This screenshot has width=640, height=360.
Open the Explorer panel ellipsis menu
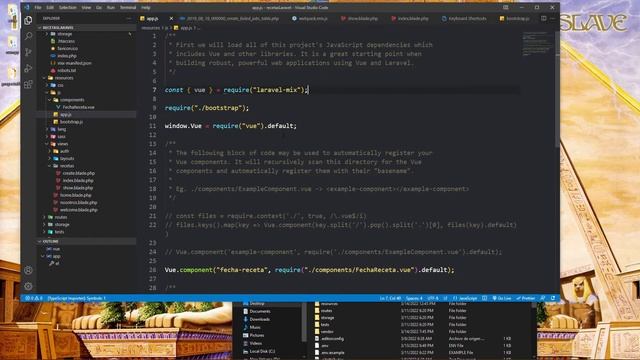pos(129,18)
